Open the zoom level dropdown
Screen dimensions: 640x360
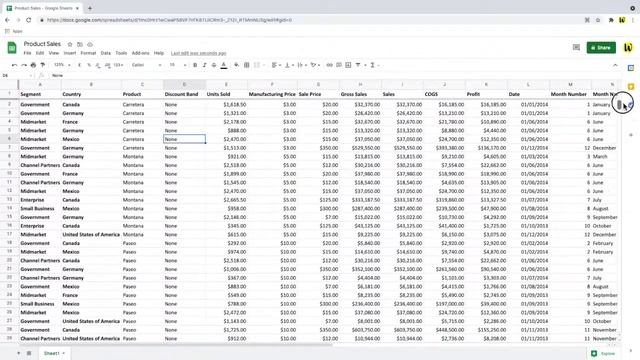(x=62, y=65)
